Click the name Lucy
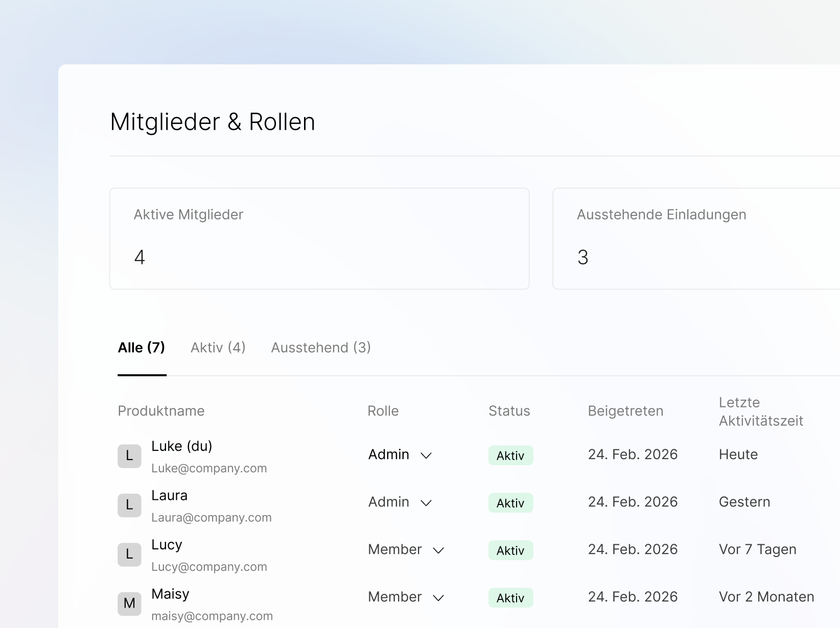This screenshot has height=628, width=840. coord(167,545)
